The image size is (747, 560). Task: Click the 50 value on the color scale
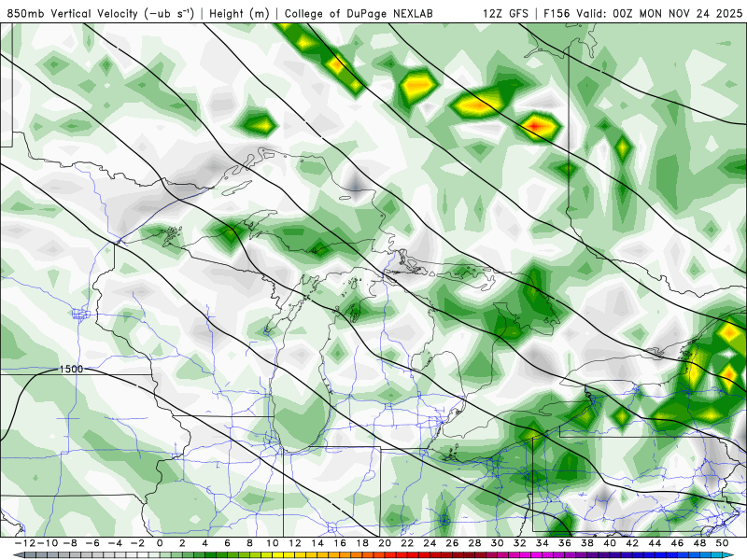point(722,543)
